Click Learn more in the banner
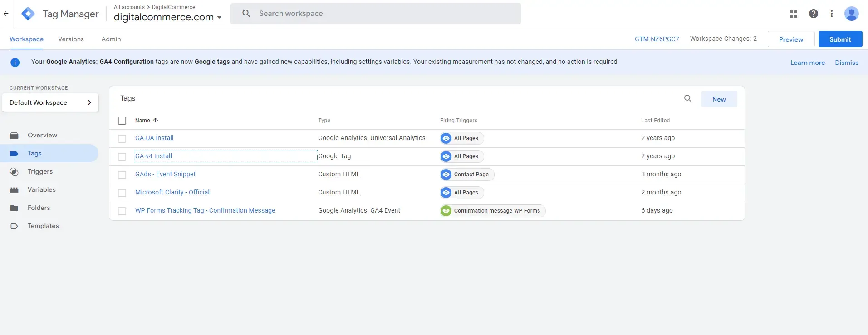The height and width of the screenshot is (335, 868). [808, 63]
